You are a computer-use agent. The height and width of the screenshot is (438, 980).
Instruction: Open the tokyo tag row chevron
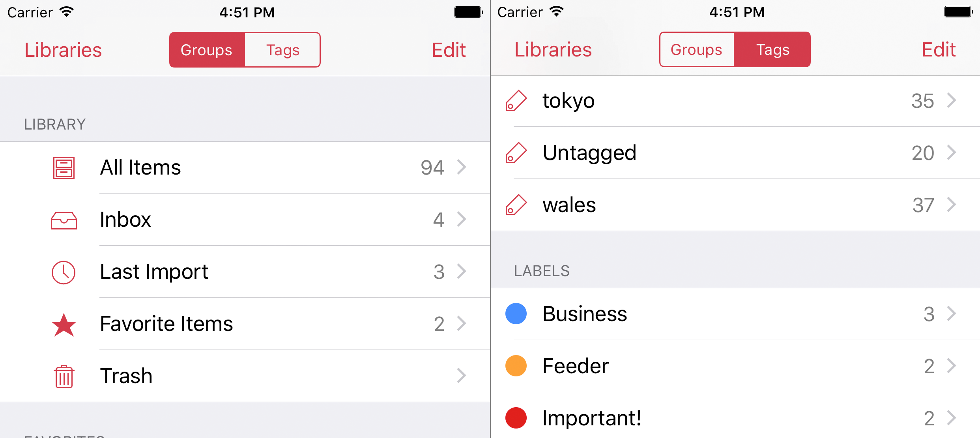952,100
